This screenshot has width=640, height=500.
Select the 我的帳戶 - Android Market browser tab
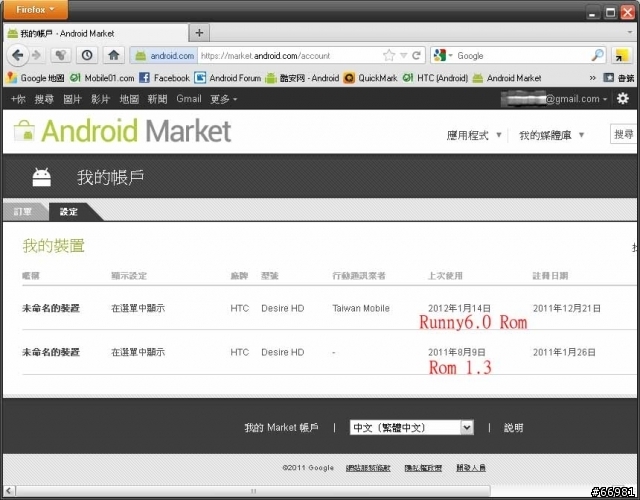[x=96, y=33]
